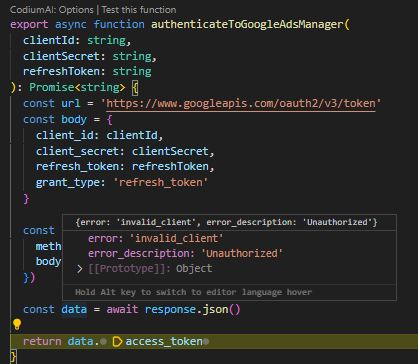
Task: Click the export keyword
Action: point(29,25)
